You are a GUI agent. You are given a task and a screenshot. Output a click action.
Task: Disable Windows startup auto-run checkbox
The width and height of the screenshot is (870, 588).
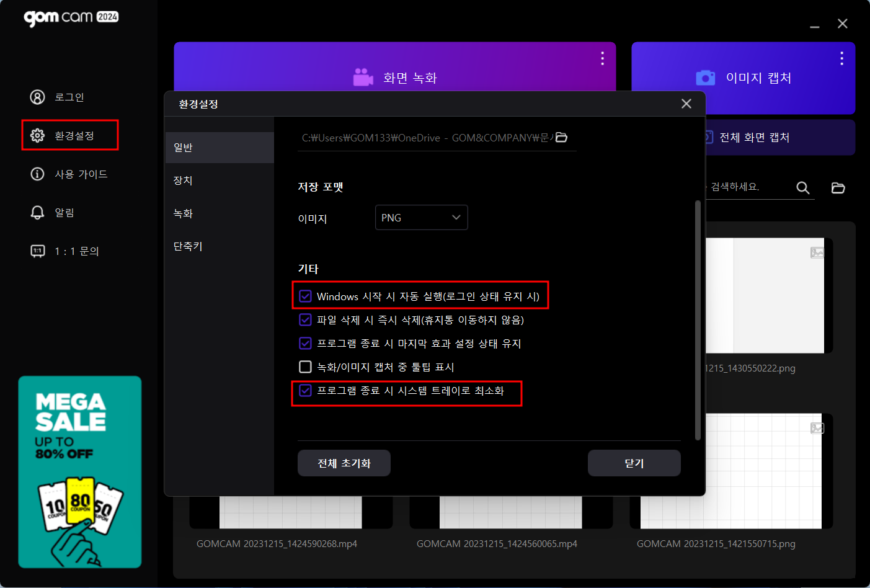tap(305, 296)
